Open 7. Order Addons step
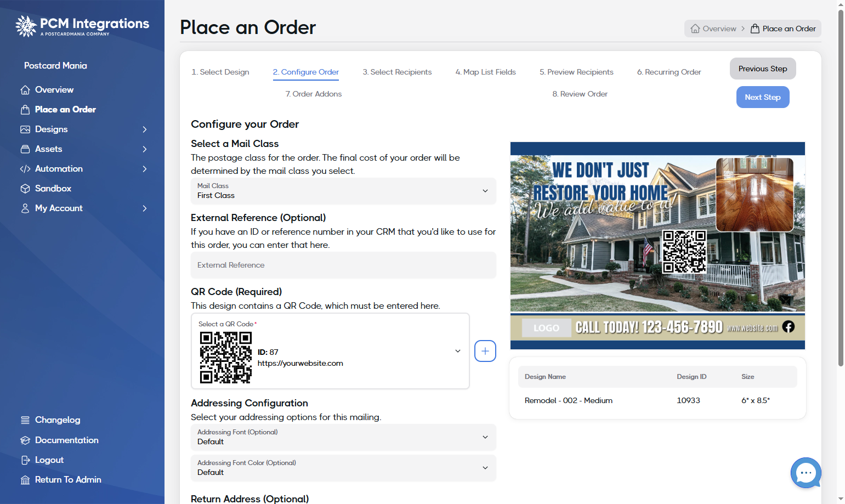Viewport: 845px width, 504px height. [314, 94]
